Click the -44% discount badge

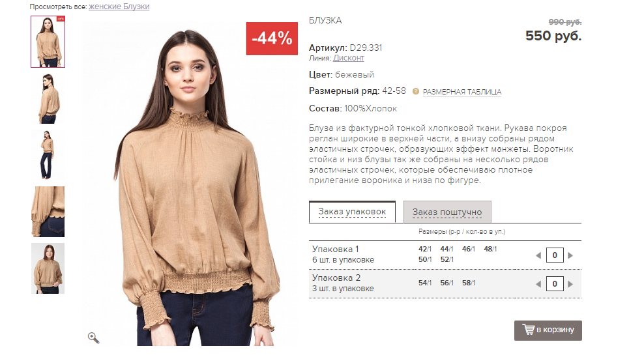(272, 38)
